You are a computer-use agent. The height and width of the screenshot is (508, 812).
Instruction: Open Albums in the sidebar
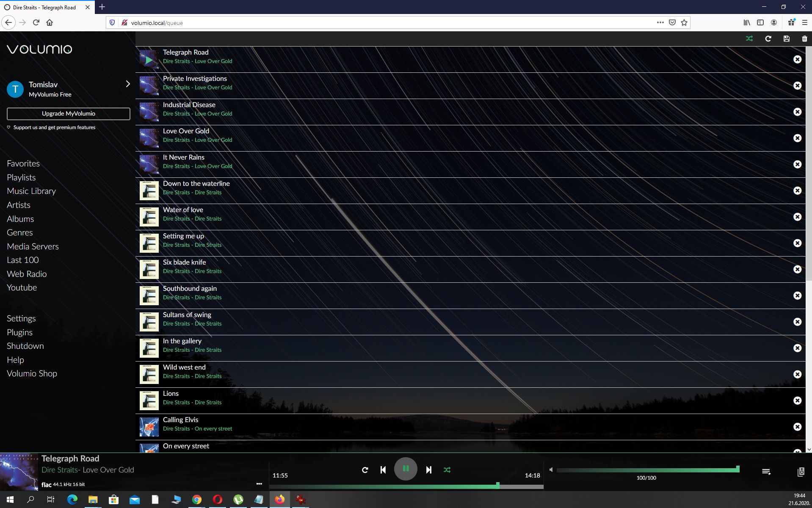pyautogui.click(x=20, y=219)
